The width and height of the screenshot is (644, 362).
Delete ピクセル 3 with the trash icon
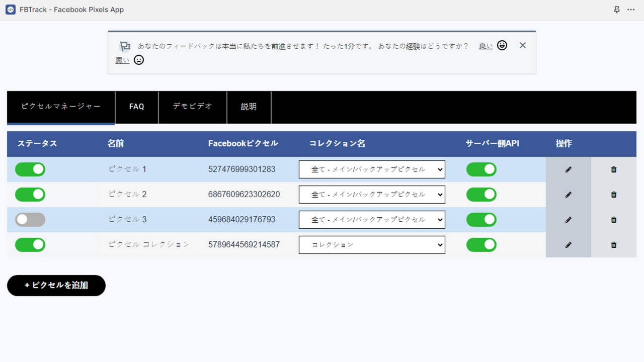614,220
